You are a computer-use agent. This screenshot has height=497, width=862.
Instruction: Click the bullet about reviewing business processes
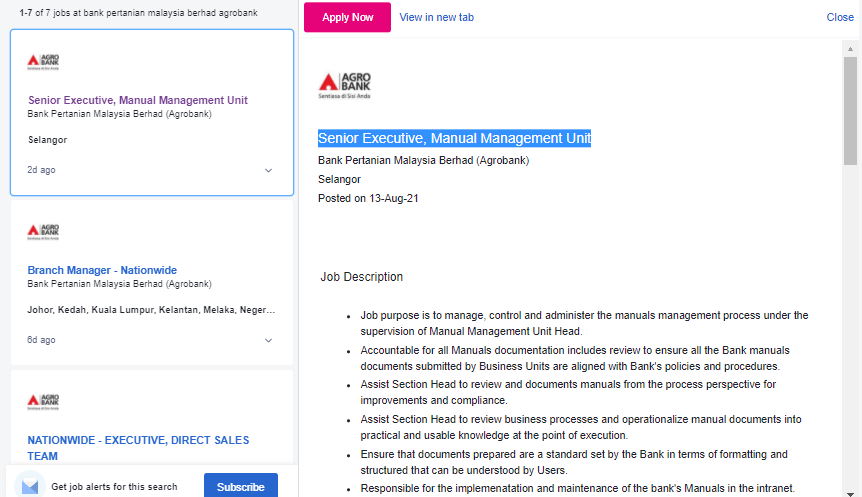(581, 427)
